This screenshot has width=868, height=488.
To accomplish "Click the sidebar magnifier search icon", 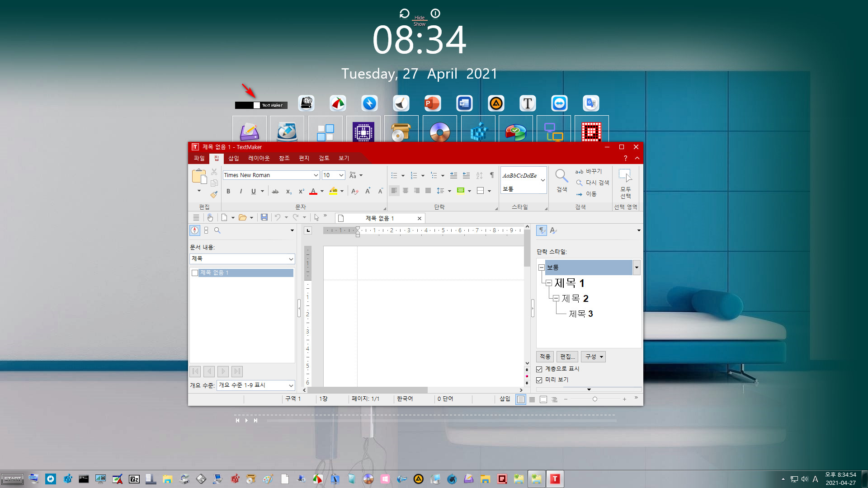I will coord(217,230).
